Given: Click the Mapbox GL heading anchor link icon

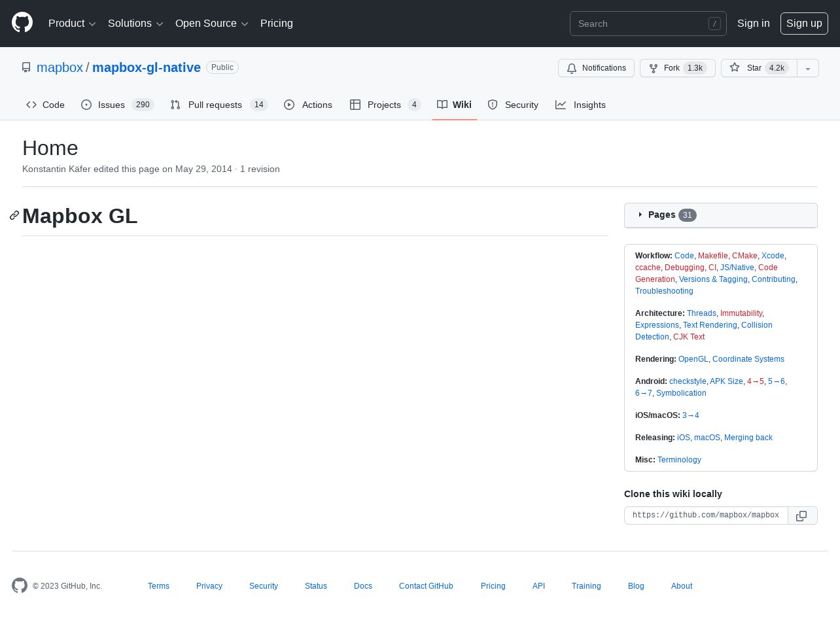Looking at the screenshot, I should [14, 216].
